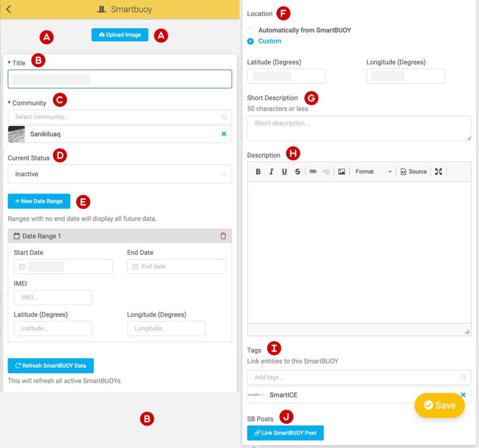Delete Date Range 1 with trash icon
Image resolution: width=479 pixels, height=448 pixels.
tap(223, 236)
